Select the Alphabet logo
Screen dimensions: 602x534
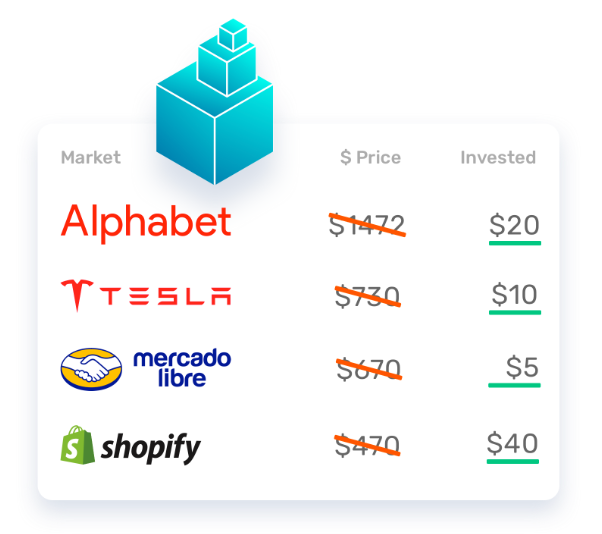point(146,222)
